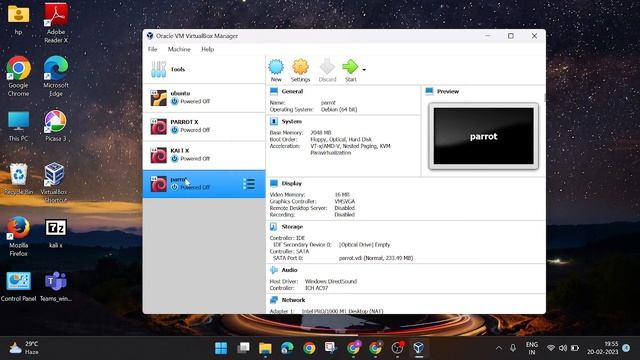640x360 pixels.
Task: Click the parrot VM list menu icon
Action: (249, 184)
